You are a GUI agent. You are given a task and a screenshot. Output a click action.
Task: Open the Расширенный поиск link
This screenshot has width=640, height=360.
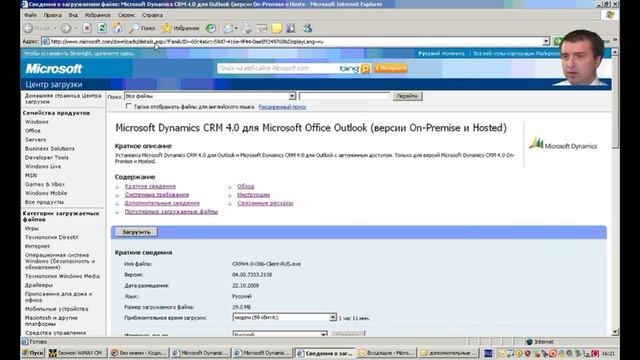tap(282, 107)
